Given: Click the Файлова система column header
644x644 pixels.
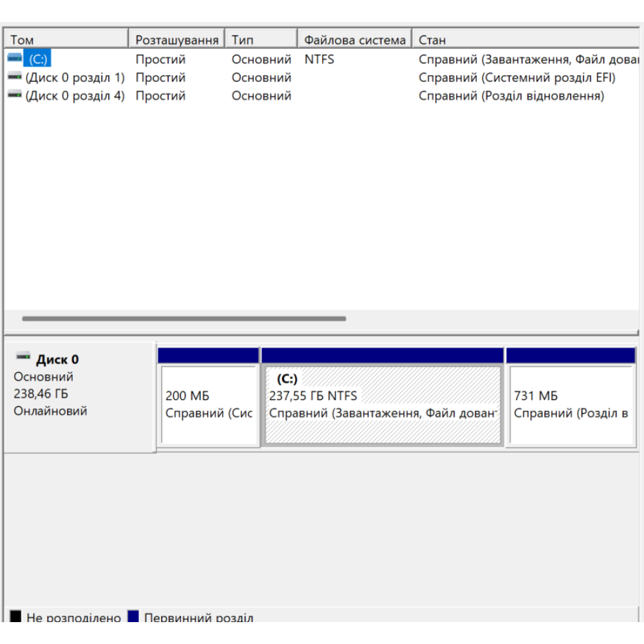Looking at the screenshot, I should 353,39.
